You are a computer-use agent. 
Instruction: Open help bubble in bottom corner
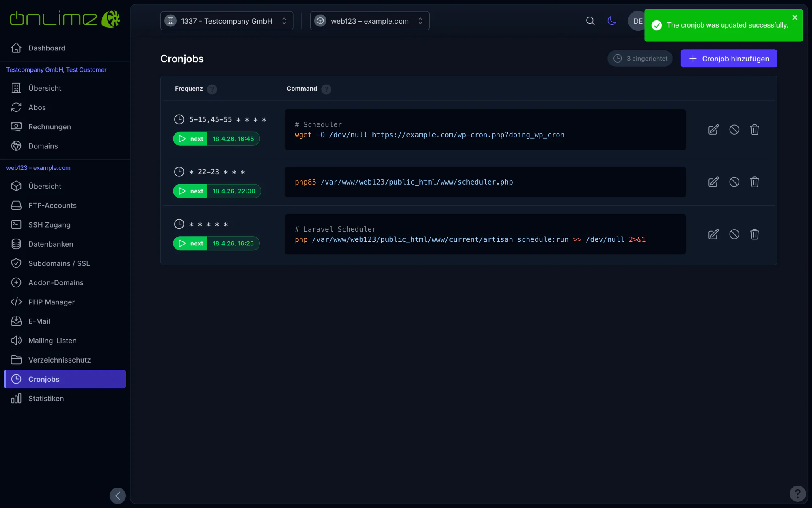[797, 494]
